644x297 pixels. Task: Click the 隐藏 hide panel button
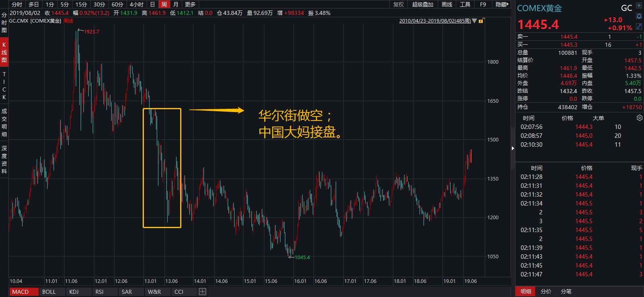pos(502,4)
